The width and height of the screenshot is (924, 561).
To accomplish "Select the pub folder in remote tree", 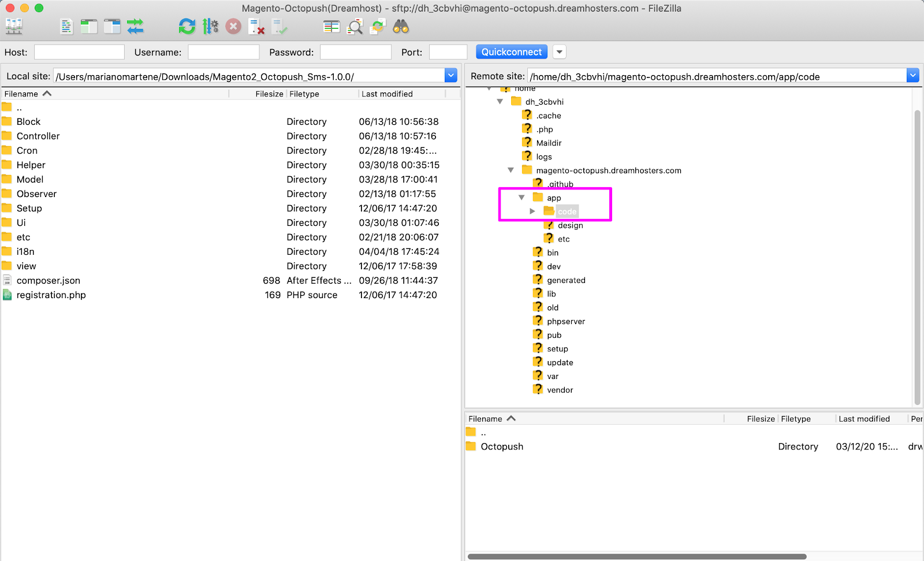I will [x=554, y=336].
